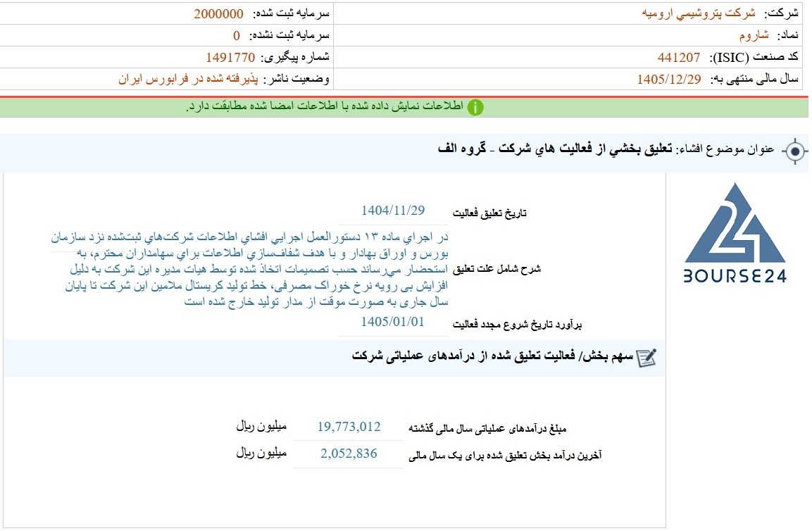The image size is (812, 531).
Task: Click 'میلیون ریال' next to 2,052,836
Action: pyautogui.click(x=261, y=454)
